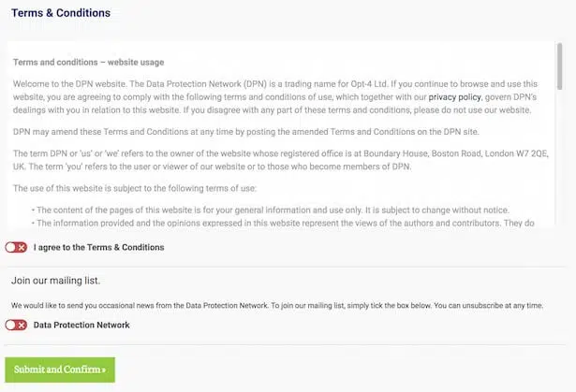Click the 'Data Protection Network' toggle label
This screenshot has width=576, height=392.
[x=81, y=326]
